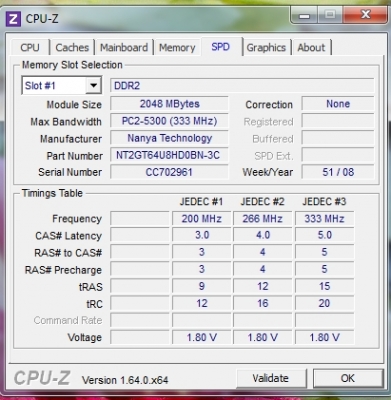Click the JEDEC #2 column header
391x400 pixels.
point(263,202)
